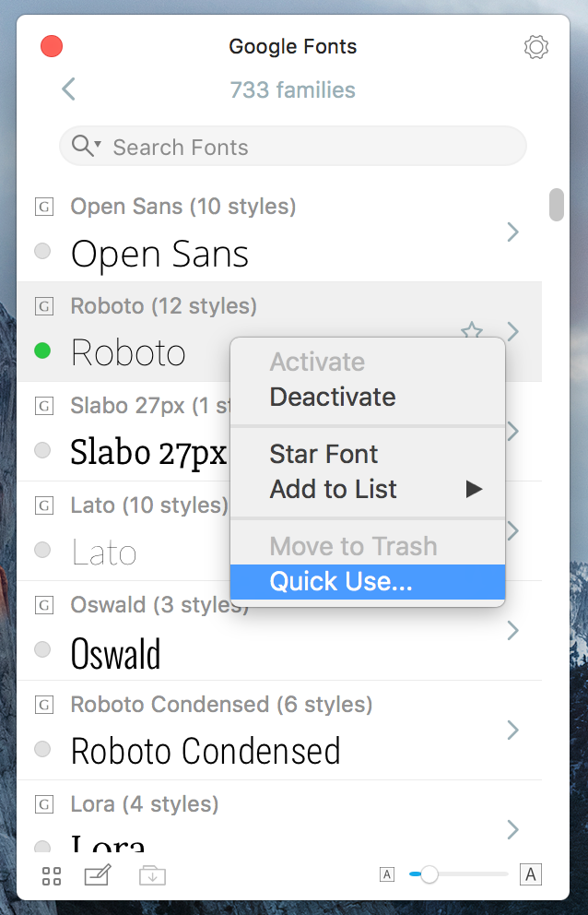
Task: Activate Oswald using its status dot
Action: [x=42, y=649]
